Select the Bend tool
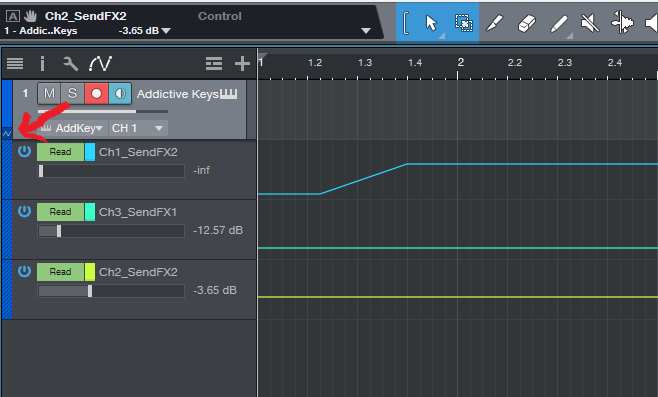The width and height of the screenshot is (658, 397). [622, 23]
